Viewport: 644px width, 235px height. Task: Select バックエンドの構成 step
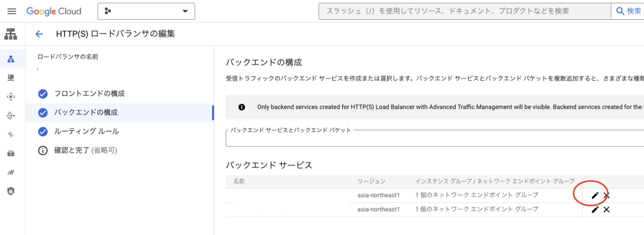86,112
